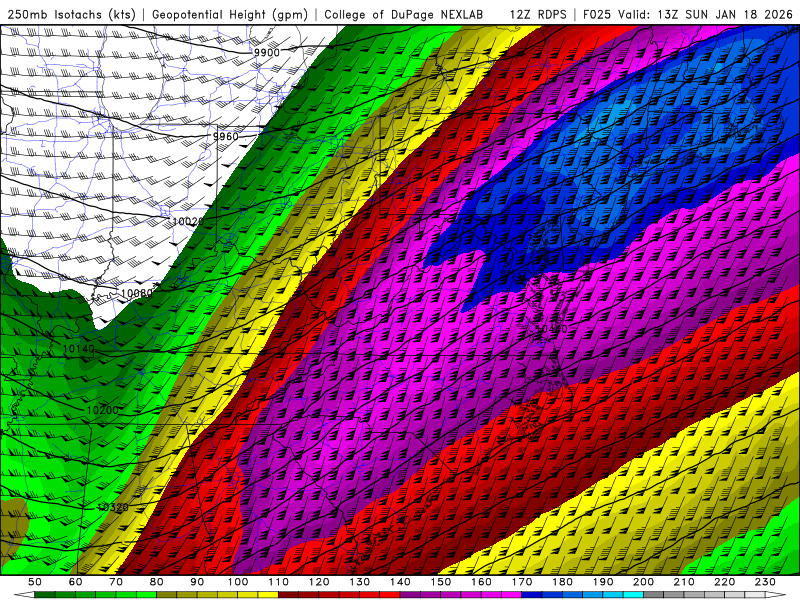Click the 9960 height contour label
The height and width of the screenshot is (600, 800).
(226, 137)
